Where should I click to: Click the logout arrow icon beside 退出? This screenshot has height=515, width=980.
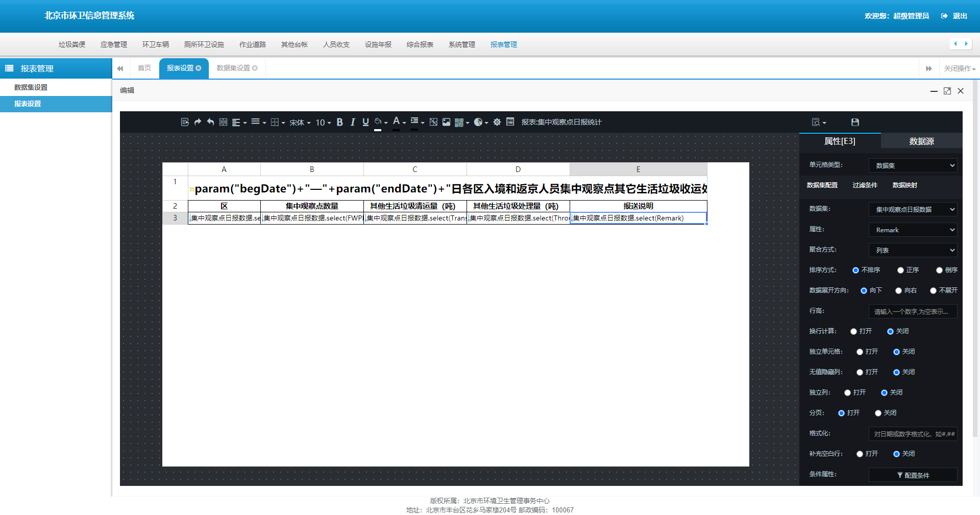pos(944,16)
